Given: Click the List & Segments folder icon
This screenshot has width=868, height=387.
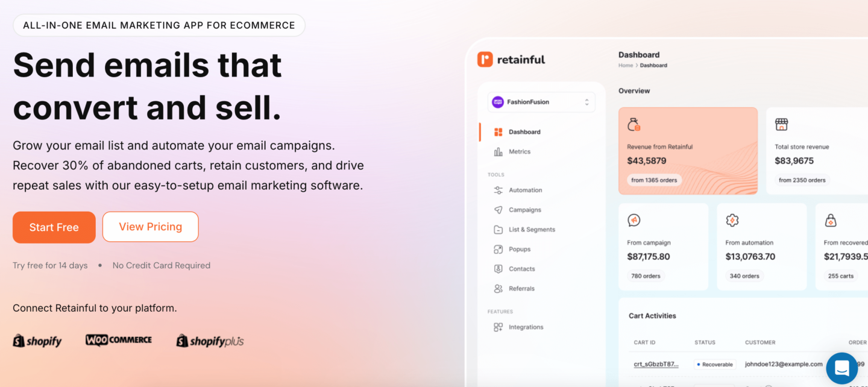Looking at the screenshot, I should tap(498, 230).
